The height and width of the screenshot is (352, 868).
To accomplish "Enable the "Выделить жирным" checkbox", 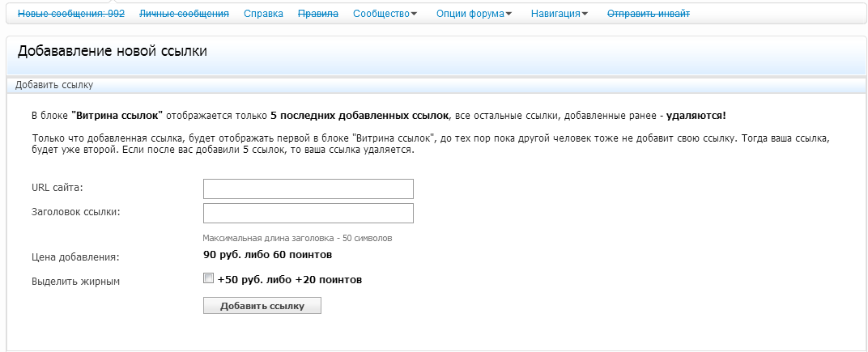I will coord(208,278).
